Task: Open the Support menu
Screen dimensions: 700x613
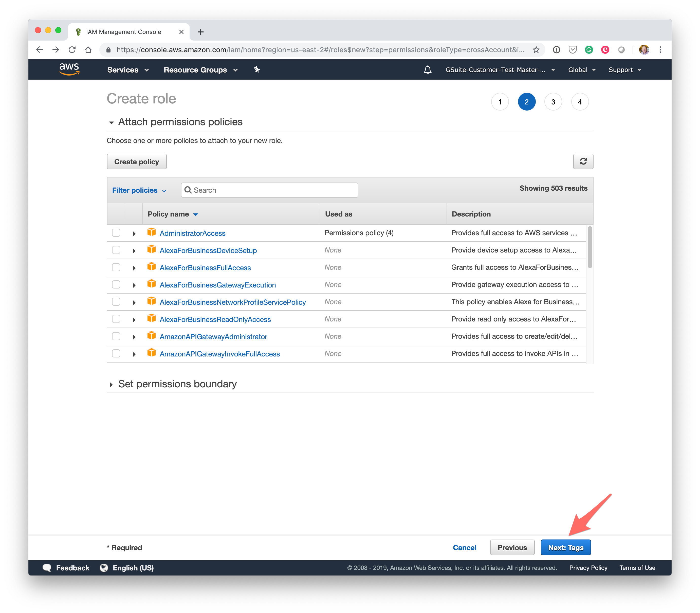Action: 625,70
